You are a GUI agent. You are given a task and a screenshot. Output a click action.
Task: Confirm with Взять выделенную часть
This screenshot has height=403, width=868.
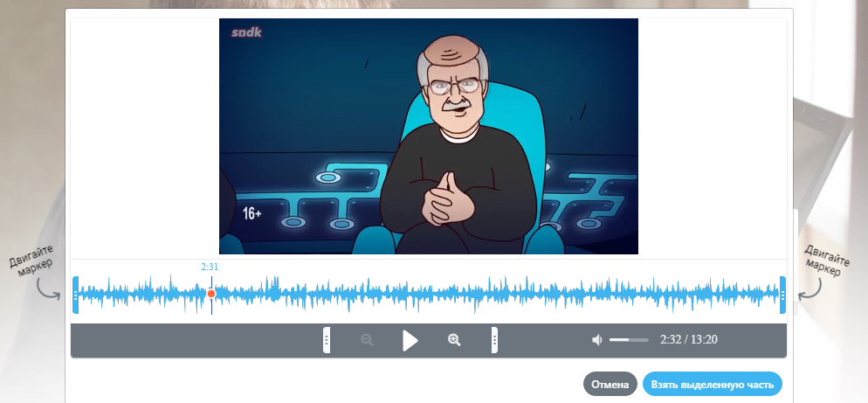tap(713, 384)
